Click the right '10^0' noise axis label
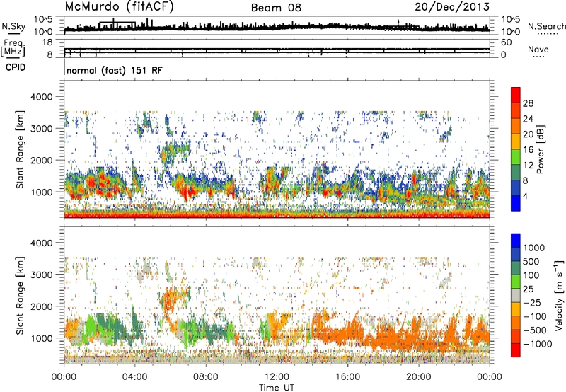566x392 pixels. click(x=510, y=32)
